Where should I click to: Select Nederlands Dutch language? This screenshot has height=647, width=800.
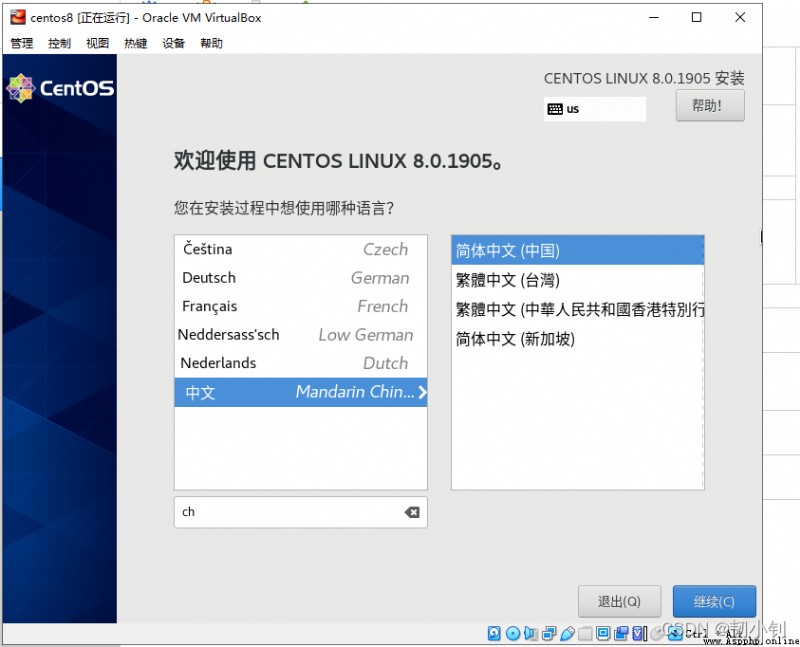pyautogui.click(x=301, y=363)
